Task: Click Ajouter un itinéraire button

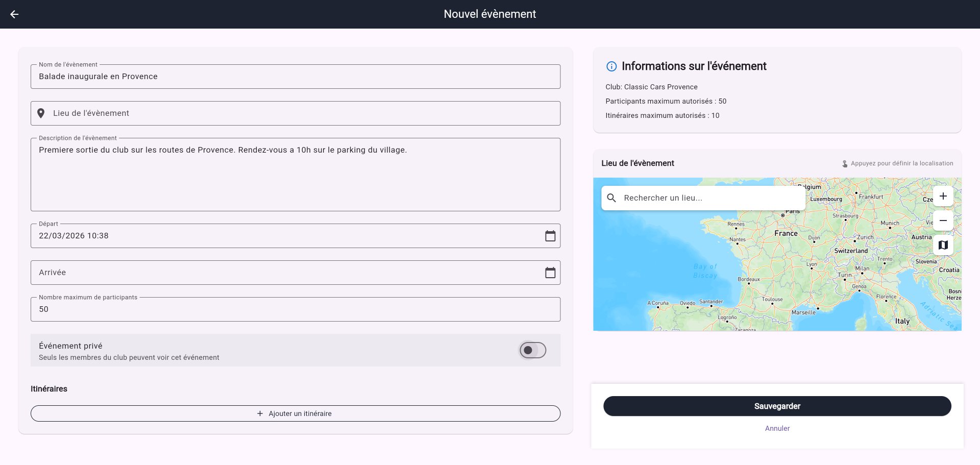Action: tap(295, 413)
